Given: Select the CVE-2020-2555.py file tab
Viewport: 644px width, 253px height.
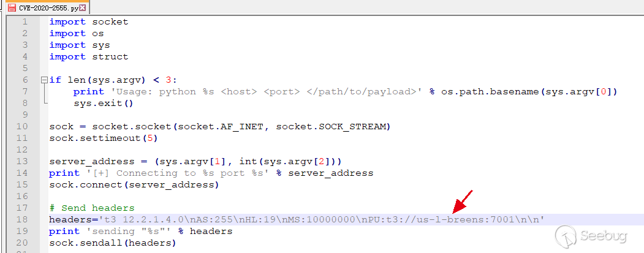Looking at the screenshot, I should coord(48,8).
